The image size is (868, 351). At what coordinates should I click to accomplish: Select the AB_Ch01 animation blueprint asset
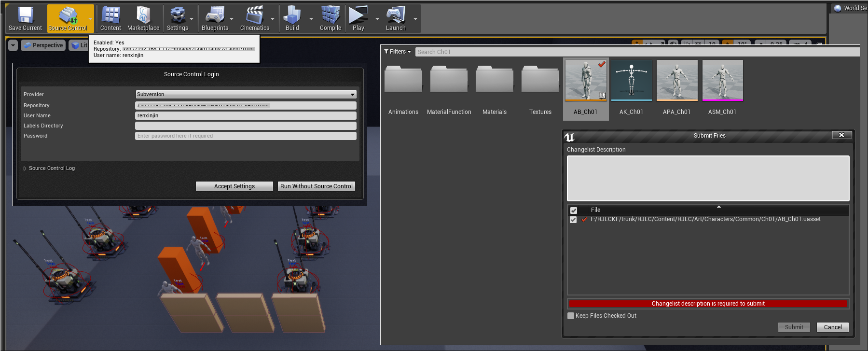(586, 89)
